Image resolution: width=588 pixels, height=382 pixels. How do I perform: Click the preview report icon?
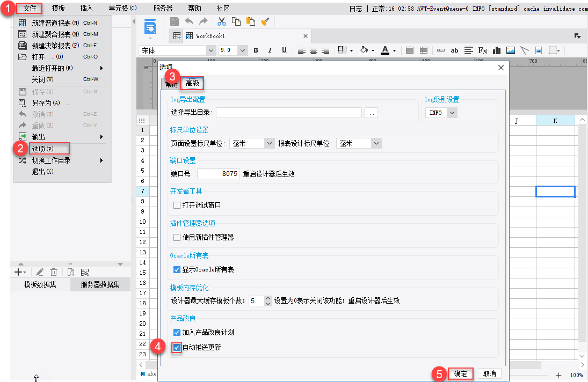(150, 27)
